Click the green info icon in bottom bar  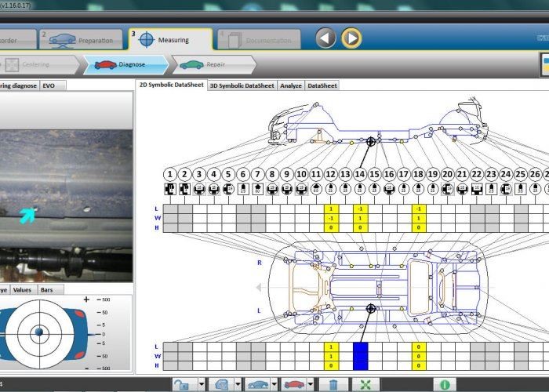[x=444, y=384]
